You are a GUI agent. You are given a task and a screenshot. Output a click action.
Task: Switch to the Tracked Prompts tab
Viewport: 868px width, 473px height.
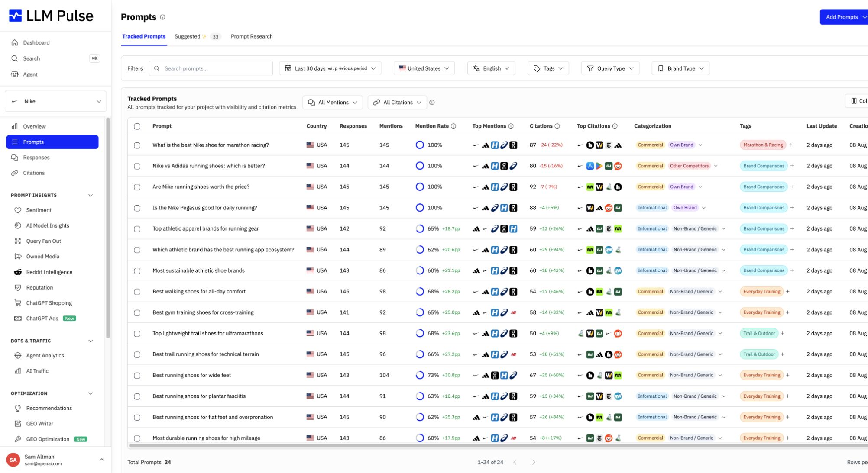pyautogui.click(x=144, y=36)
